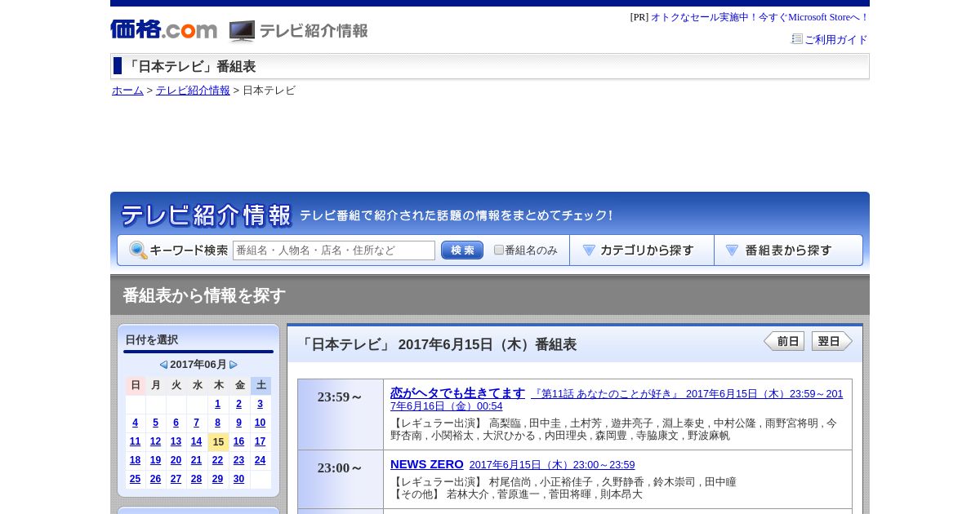The height and width of the screenshot is (514, 980).
Task: Click the 2017年06月 calendar month label
Action: [x=198, y=365]
